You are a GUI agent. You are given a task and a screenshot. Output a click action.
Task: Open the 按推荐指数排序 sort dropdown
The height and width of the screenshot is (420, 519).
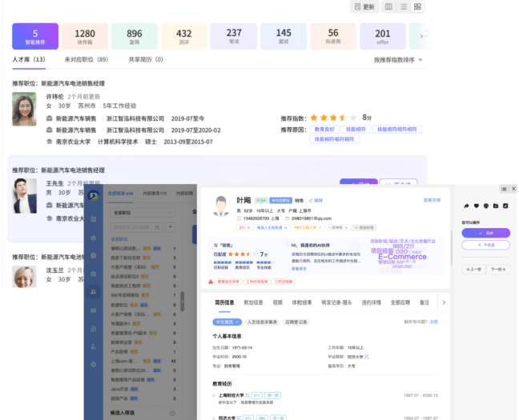[398, 59]
